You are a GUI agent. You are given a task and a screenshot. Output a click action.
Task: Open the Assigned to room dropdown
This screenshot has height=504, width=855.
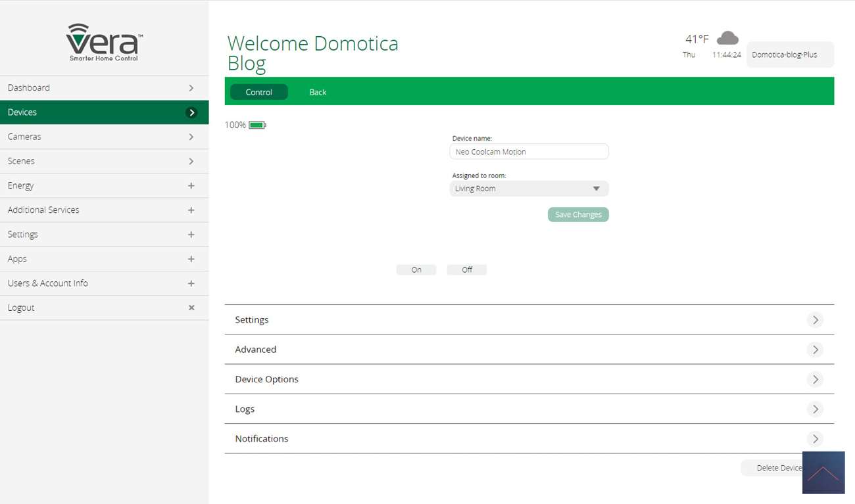click(529, 189)
